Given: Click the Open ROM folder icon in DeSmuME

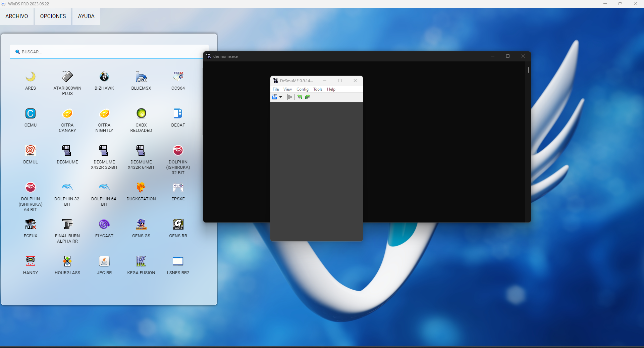Looking at the screenshot, I should [274, 97].
